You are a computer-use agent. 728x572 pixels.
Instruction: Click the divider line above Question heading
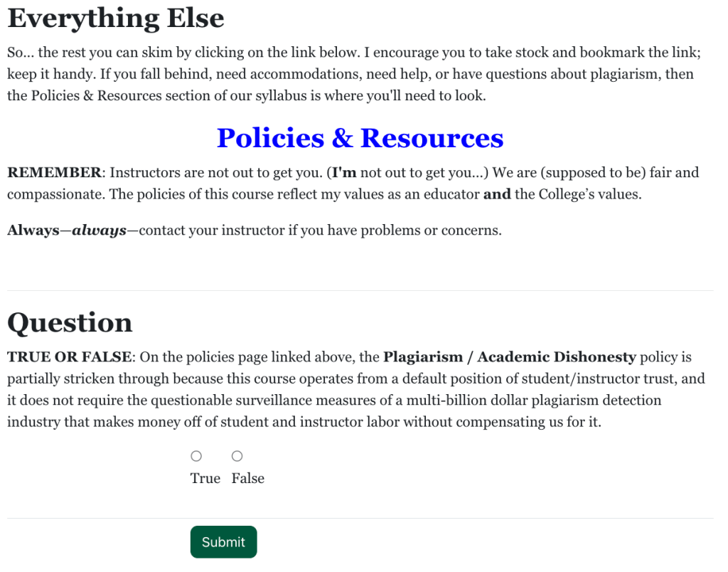click(360, 290)
